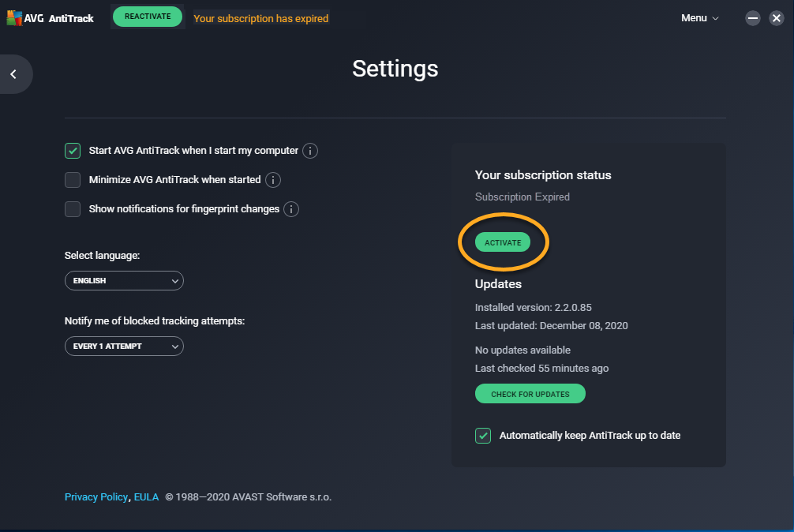Click the Settings page heading

coord(395,69)
